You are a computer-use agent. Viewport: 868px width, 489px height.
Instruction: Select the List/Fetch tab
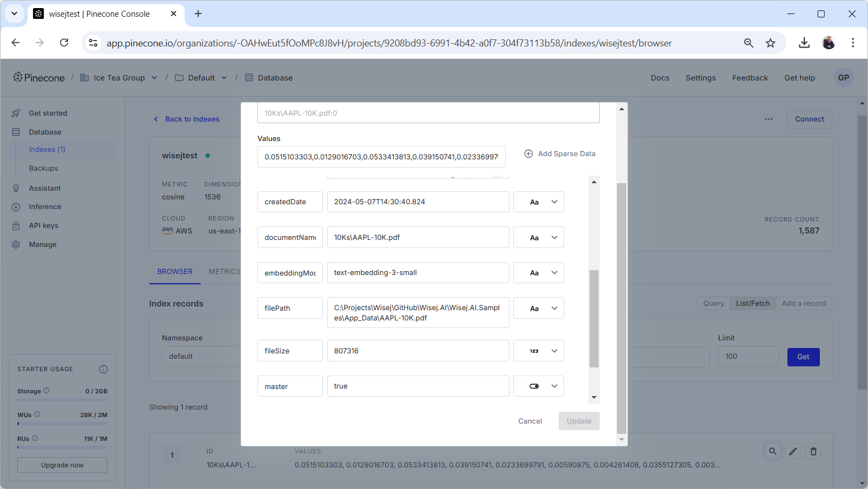pos(753,304)
